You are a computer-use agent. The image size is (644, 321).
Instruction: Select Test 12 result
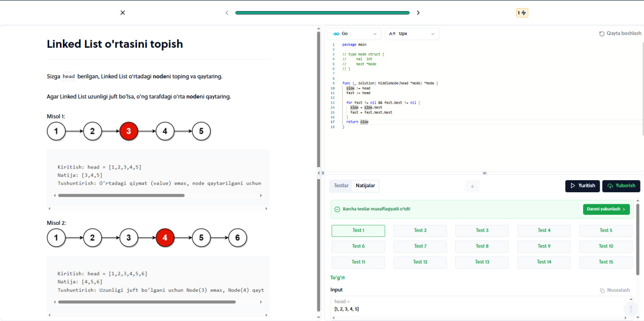click(420, 262)
